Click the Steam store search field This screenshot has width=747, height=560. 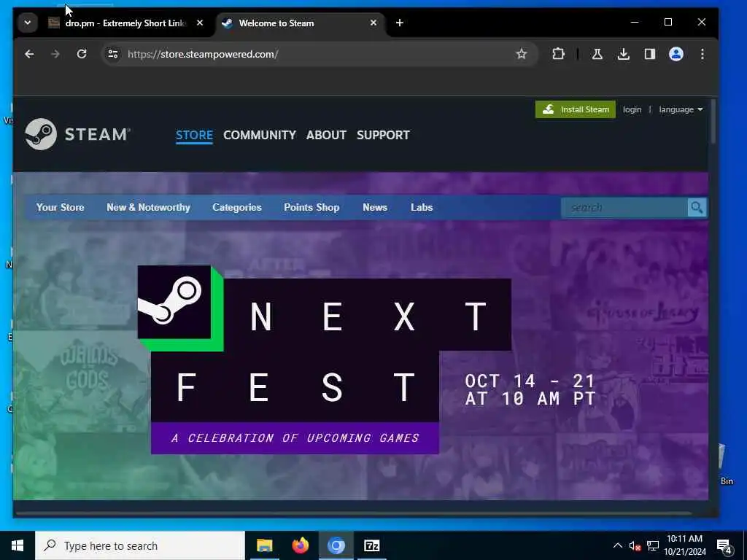click(x=624, y=208)
